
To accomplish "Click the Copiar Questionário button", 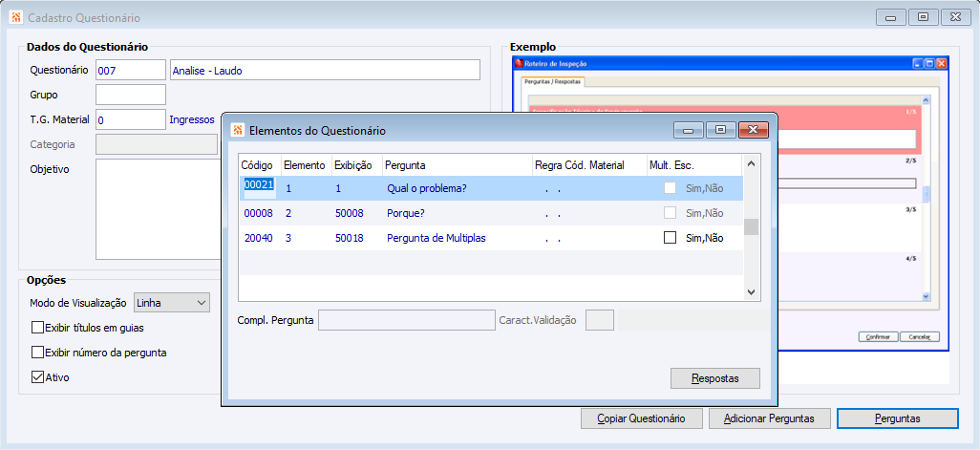I will [x=641, y=418].
